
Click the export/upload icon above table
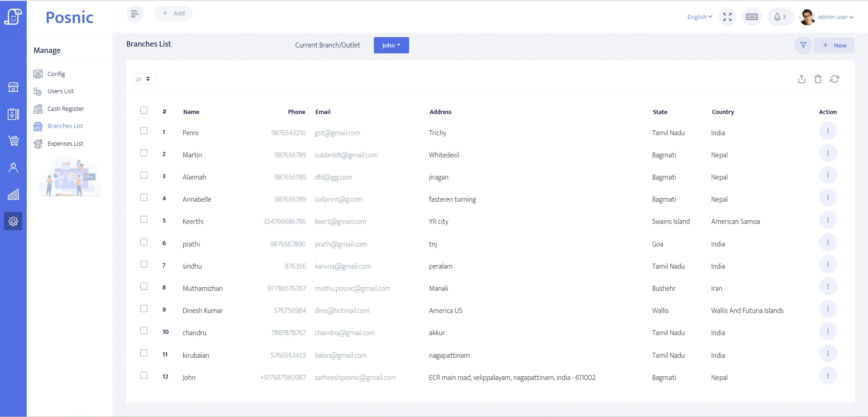tap(801, 79)
